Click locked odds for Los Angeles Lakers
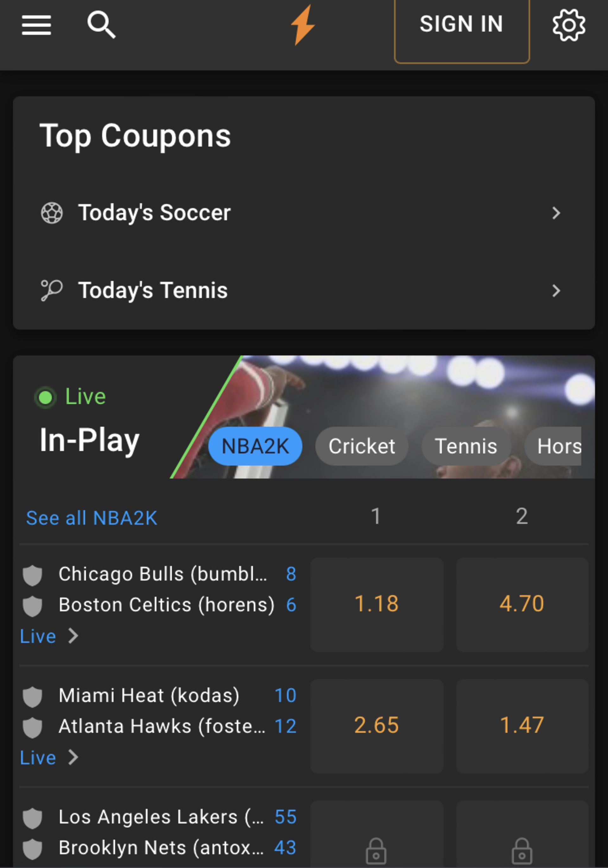The height and width of the screenshot is (868, 608). point(376,851)
